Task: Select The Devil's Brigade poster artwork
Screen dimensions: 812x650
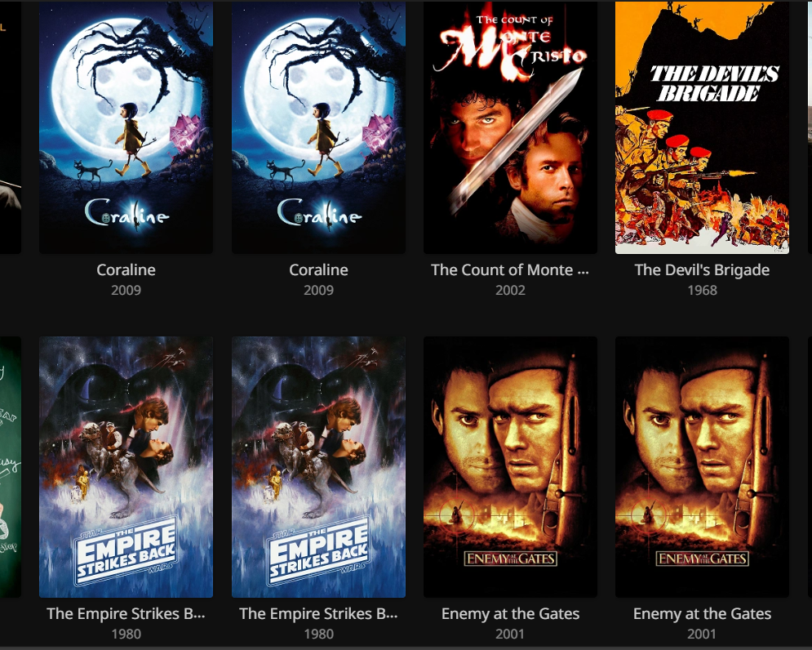Action: pyautogui.click(x=702, y=127)
